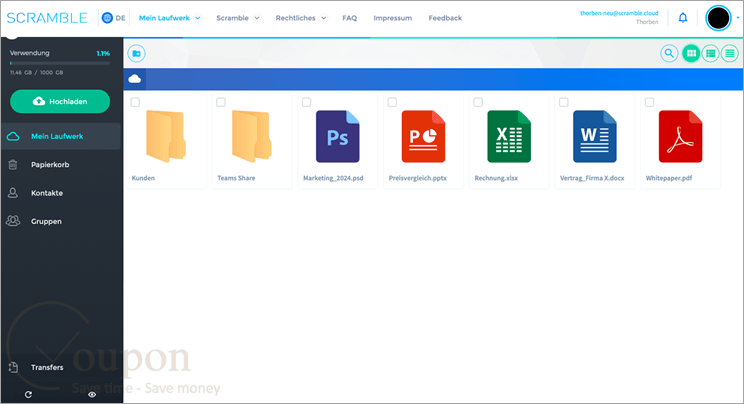Image resolution: width=744 pixels, height=404 pixels.
Task: Click the Whitepaper.pdf file name
Action: (x=669, y=178)
